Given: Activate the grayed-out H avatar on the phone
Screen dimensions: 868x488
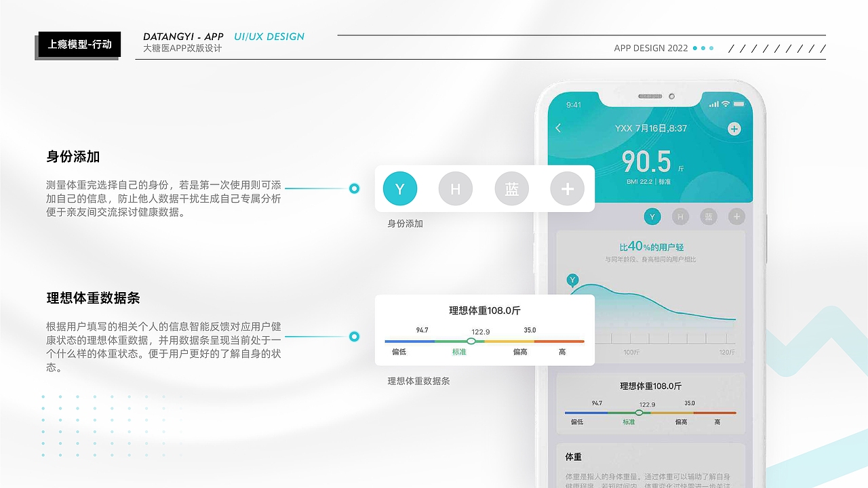Looking at the screenshot, I should 680,216.
